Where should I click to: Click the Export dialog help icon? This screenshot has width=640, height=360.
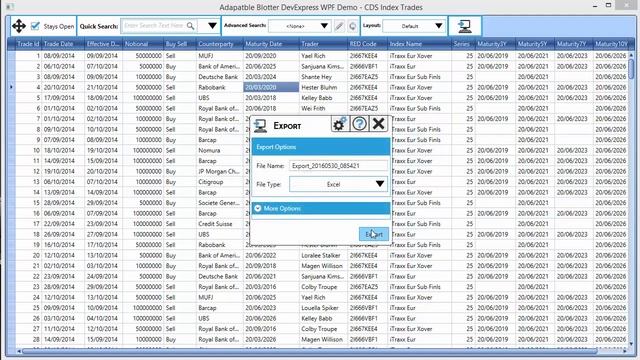tap(359, 124)
